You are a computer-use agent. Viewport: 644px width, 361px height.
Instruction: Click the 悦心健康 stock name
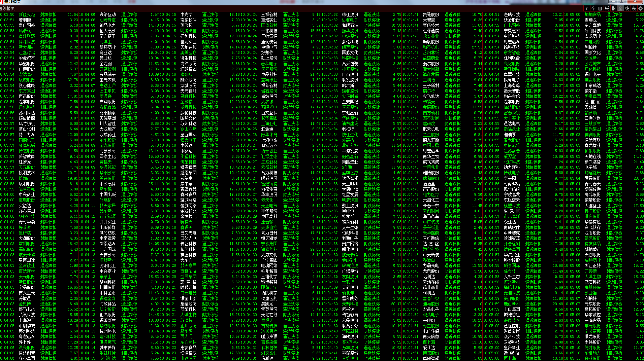[x=27, y=85]
